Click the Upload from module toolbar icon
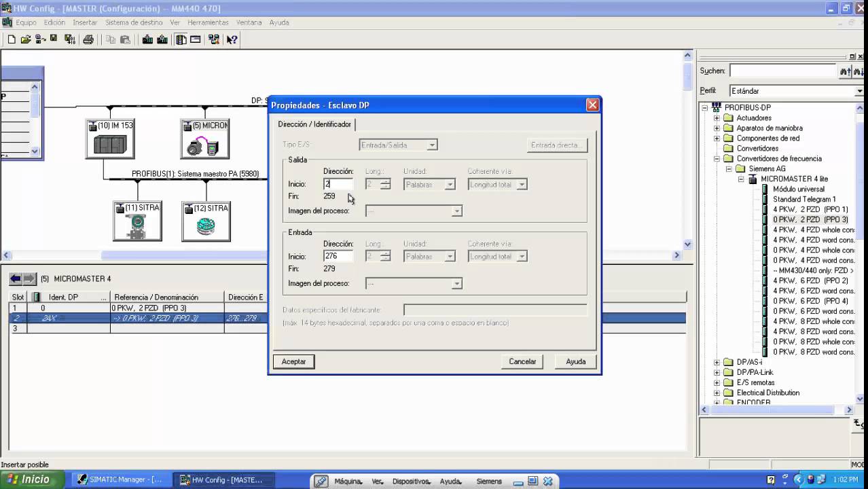 [162, 39]
